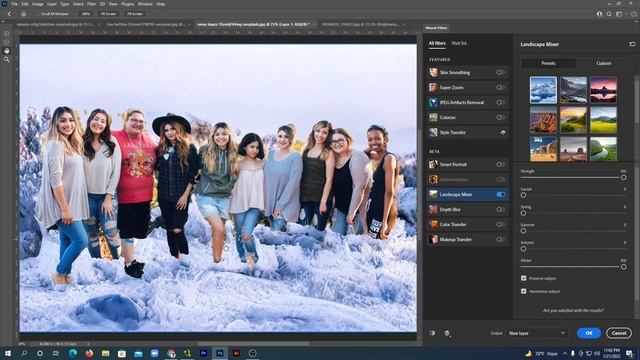This screenshot has width=640, height=360.
Task: Enable the JPEG Artifacts Removal toggle
Action: (x=500, y=102)
